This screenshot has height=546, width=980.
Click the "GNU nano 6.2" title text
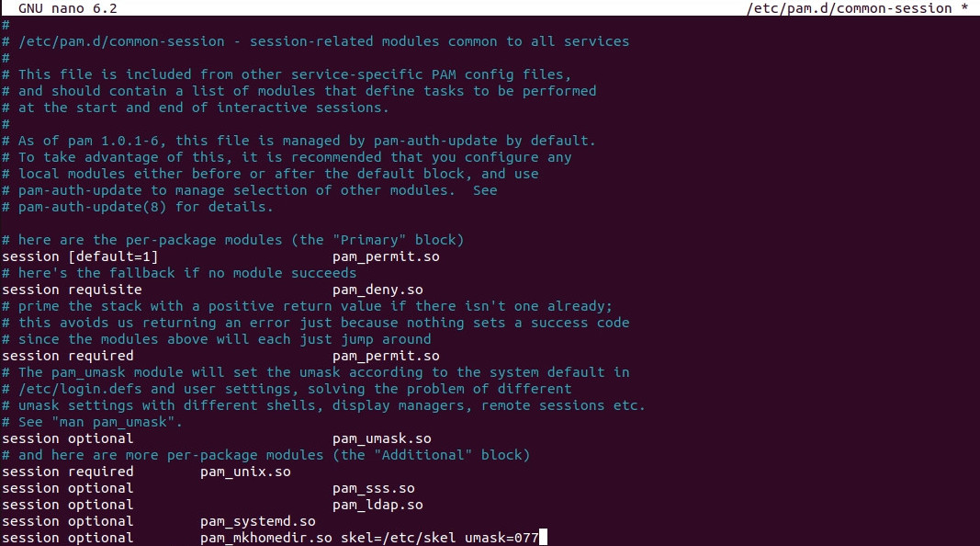[68, 8]
